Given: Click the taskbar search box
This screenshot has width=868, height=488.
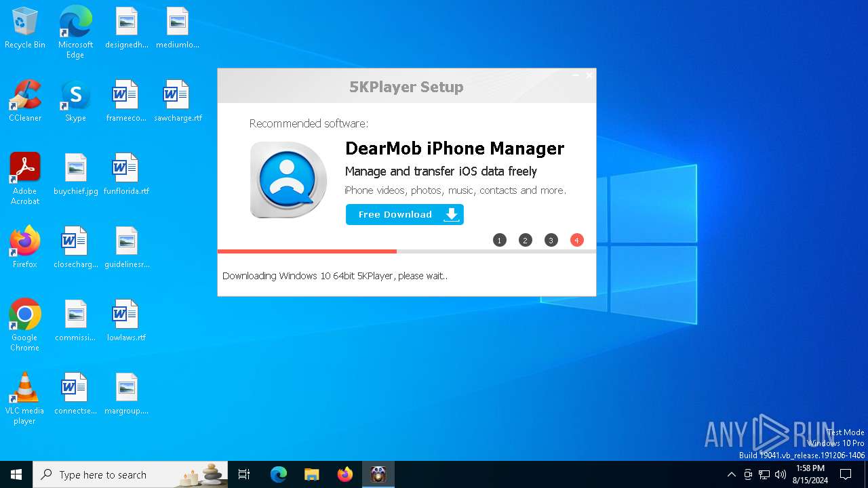Looking at the screenshot, I should point(130,474).
